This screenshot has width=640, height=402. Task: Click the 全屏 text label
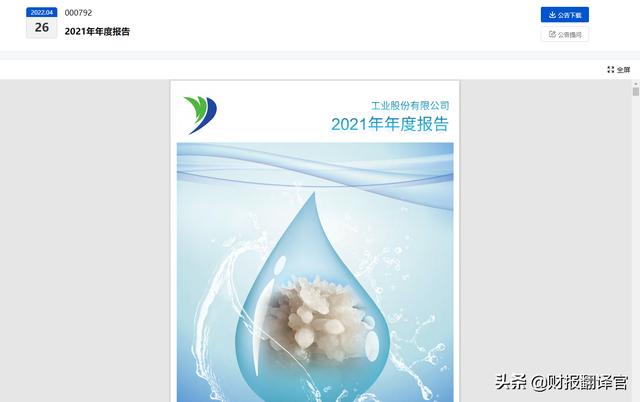(x=623, y=70)
